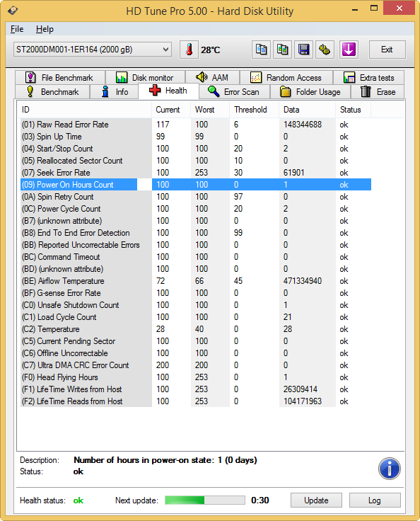The height and width of the screenshot is (521, 420).
Task: Select the (B8) End To End Error Detection row
Action: pyautogui.click(x=196, y=233)
